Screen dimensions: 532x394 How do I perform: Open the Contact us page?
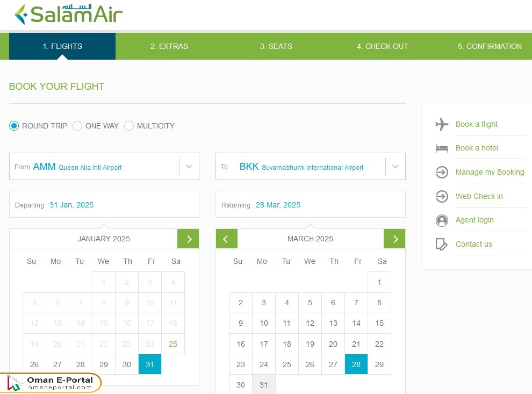(x=473, y=243)
